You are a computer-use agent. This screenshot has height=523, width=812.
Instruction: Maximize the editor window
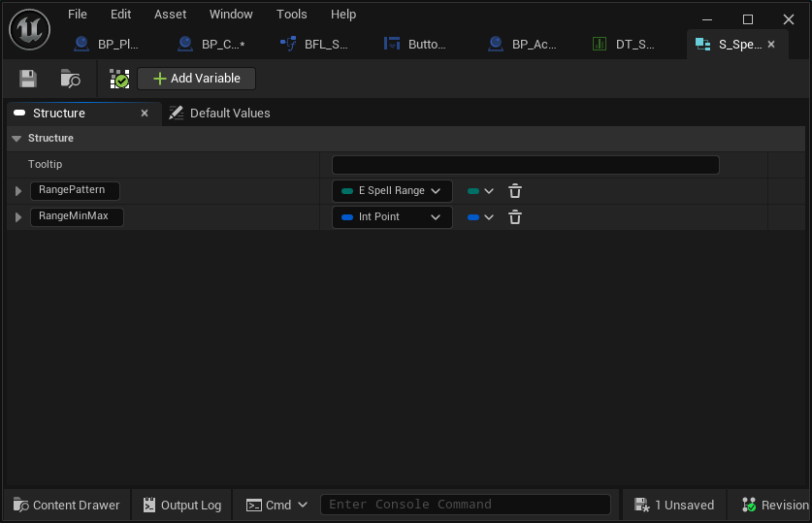tap(748, 19)
